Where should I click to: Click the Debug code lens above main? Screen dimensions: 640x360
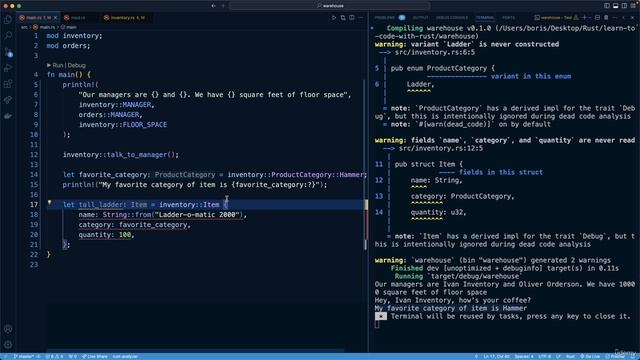76,65
